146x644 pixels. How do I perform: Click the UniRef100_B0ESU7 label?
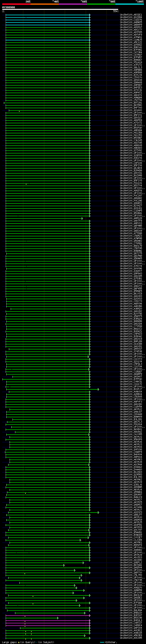pos(131,615)
